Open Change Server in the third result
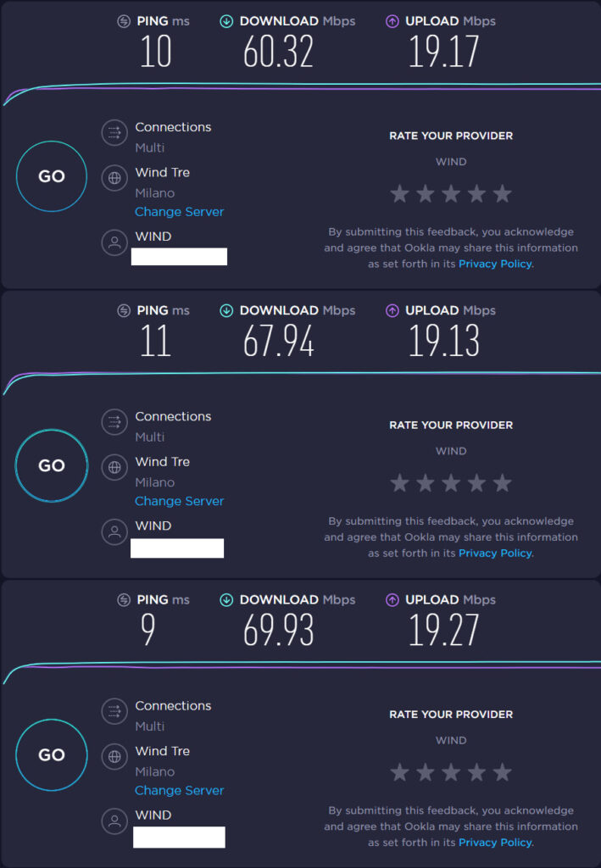The image size is (601, 868). point(179,790)
